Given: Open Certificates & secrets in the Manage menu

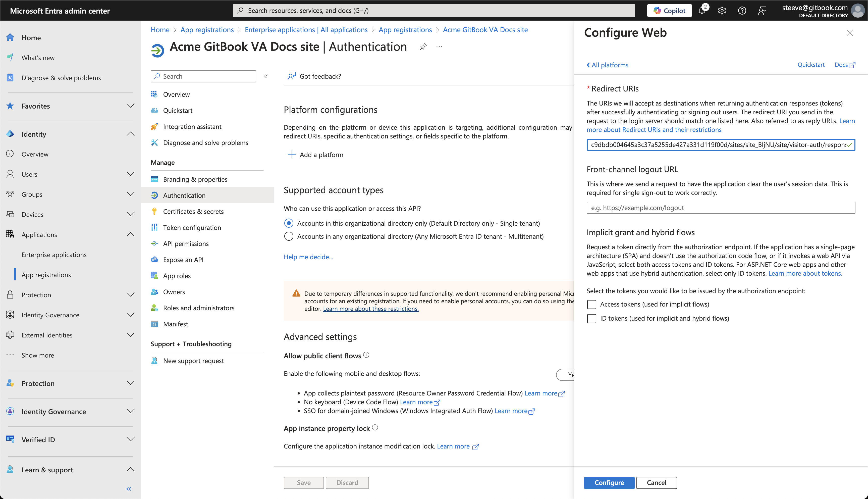Looking at the screenshot, I should [x=193, y=211].
